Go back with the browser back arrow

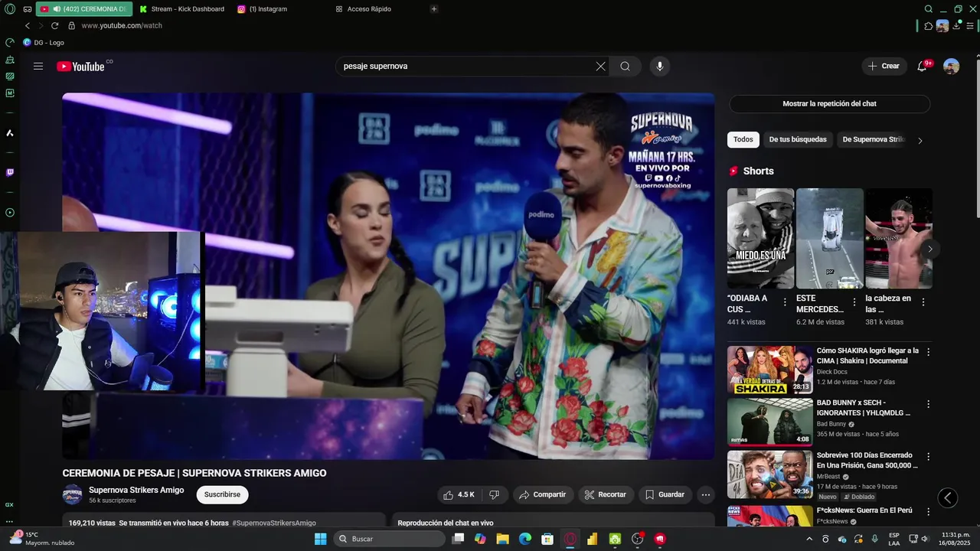coord(28,25)
